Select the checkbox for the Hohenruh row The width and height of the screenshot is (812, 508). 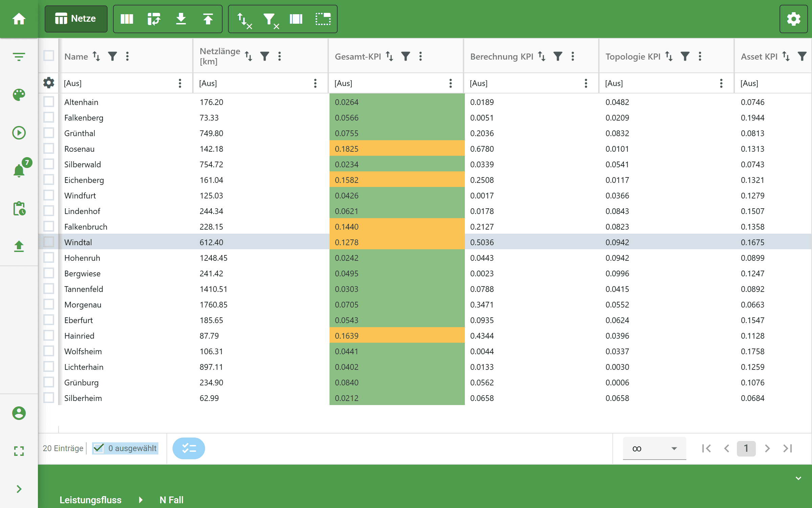(49, 257)
